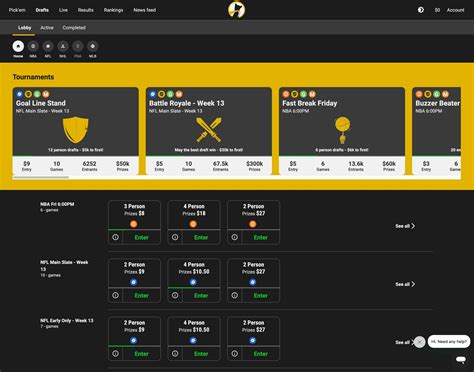Click 'NBA Fri 6:00PM' slate label

coord(57,204)
